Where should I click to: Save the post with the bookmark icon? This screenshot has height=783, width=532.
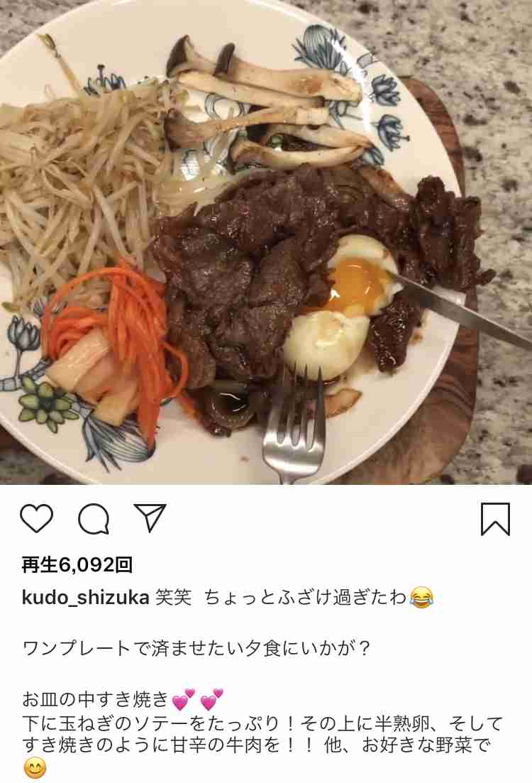click(x=495, y=519)
